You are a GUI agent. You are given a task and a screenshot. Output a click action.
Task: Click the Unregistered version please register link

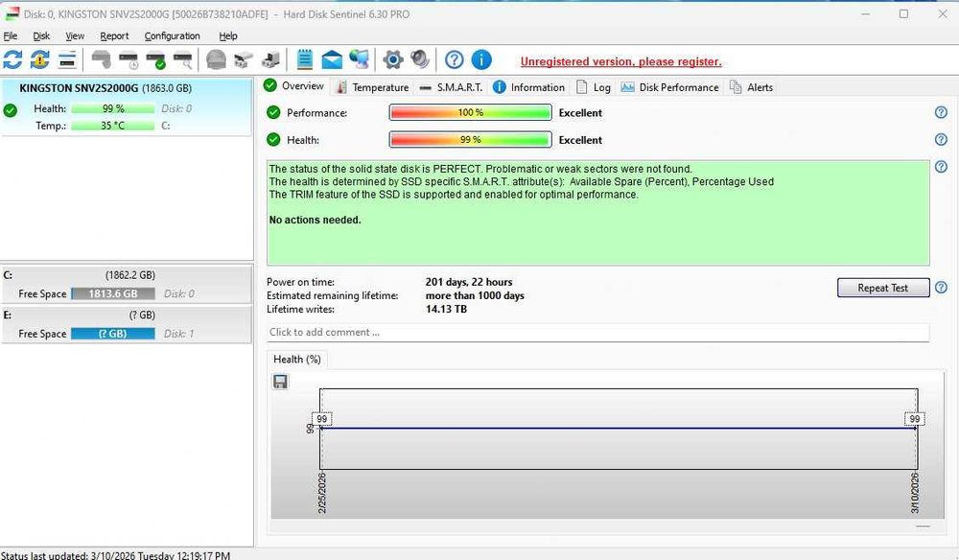coord(620,61)
